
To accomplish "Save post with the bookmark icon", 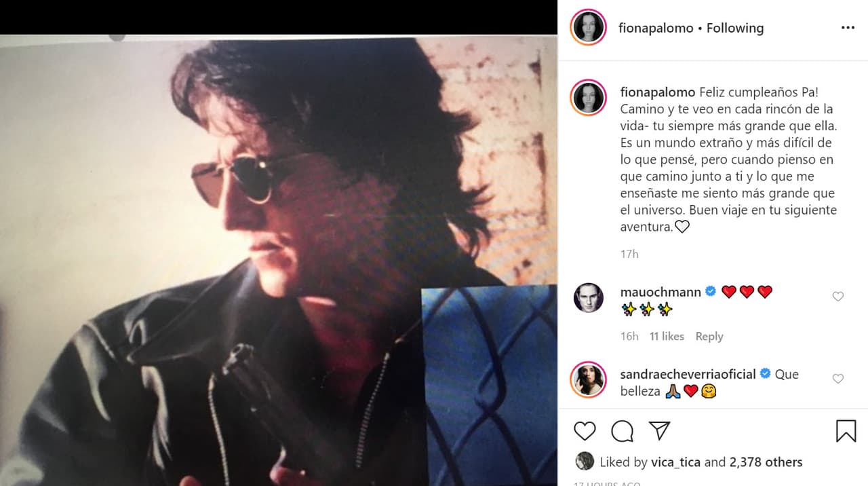I will pyautogui.click(x=846, y=431).
